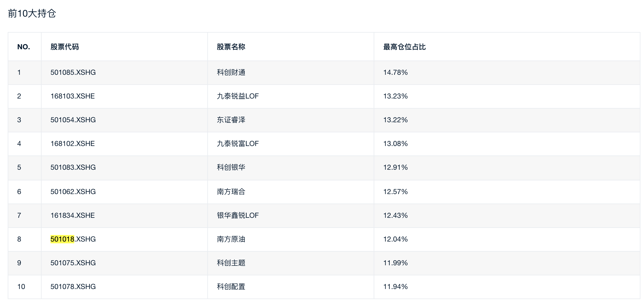Click the 前10大持仓 section heading

point(32,13)
